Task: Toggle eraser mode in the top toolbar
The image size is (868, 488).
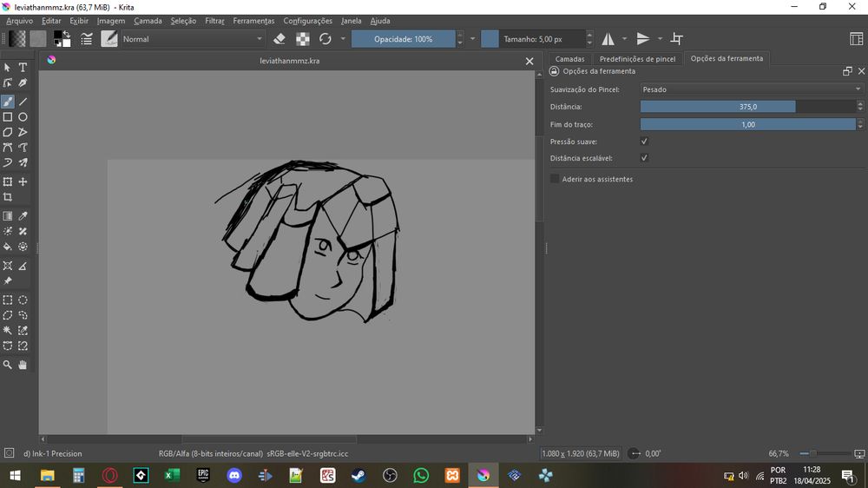Action: click(x=279, y=39)
